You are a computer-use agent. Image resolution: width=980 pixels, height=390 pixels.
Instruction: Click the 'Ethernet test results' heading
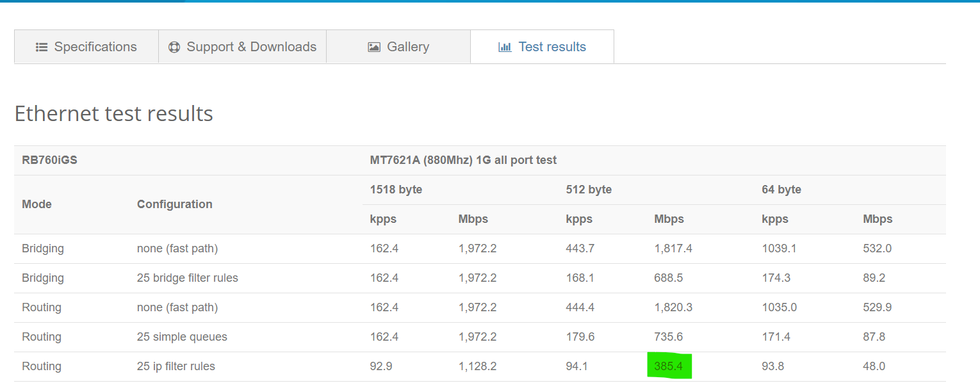click(x=114, y=113)
